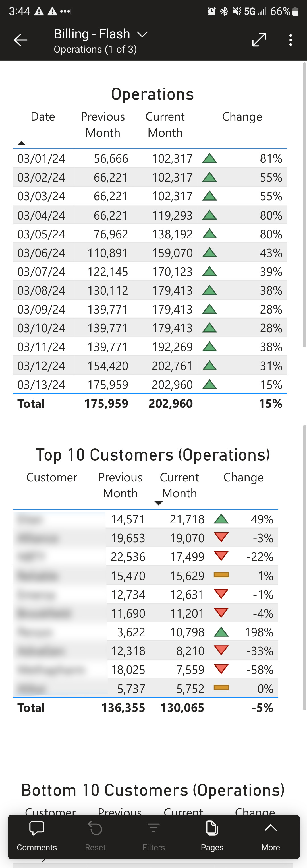
Task: Sort Operations table by Change column
Action: pos(242,117)
